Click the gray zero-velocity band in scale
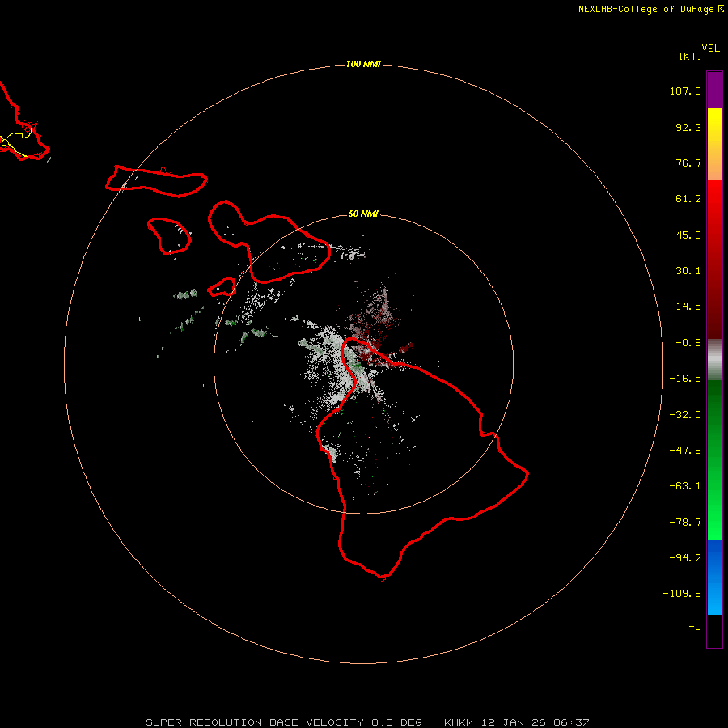 [x=714, y=360]
